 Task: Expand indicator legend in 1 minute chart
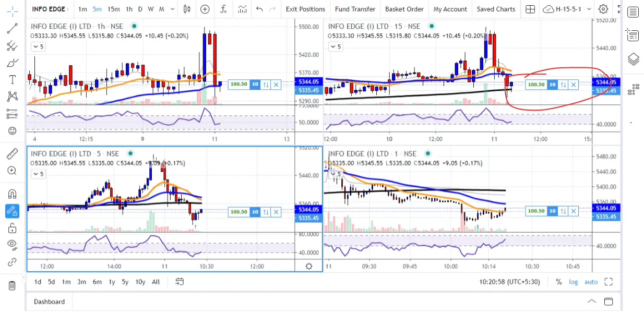(336, 174)
